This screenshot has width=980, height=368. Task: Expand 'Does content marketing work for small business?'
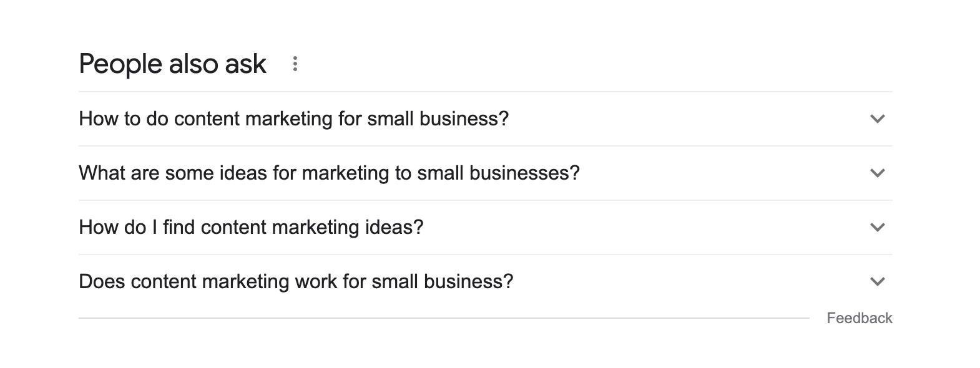pos(296,281)
